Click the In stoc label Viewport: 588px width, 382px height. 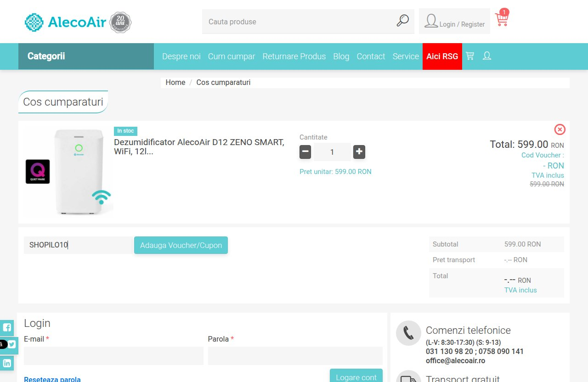(x=125, y=131)
